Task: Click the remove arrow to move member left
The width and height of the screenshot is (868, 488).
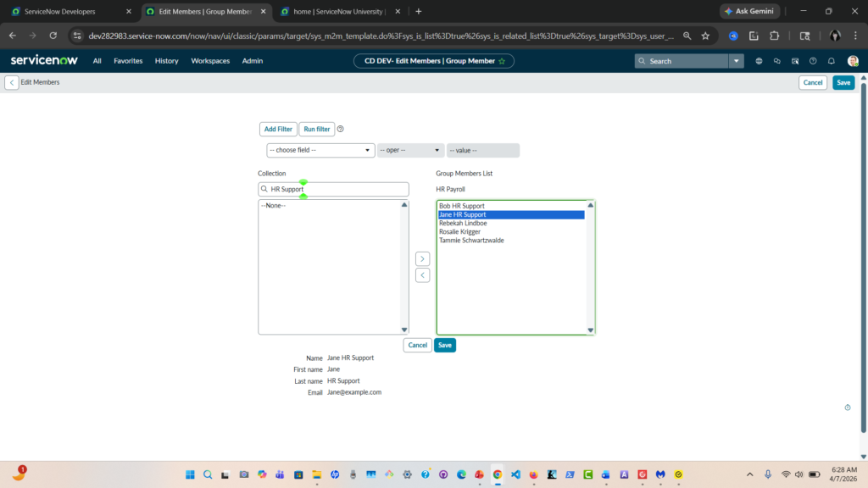Action: click(x=422, y=275)
